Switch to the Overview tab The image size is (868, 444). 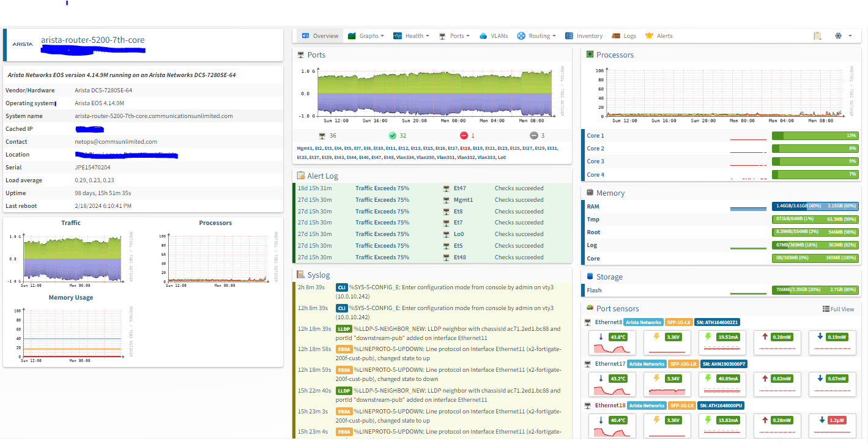319,35
